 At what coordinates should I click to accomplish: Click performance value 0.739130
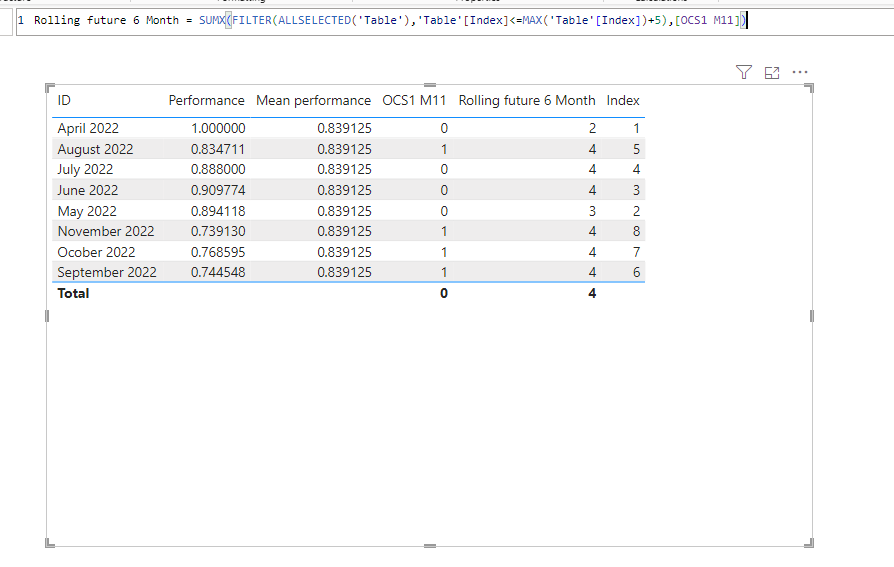(218, 231)
